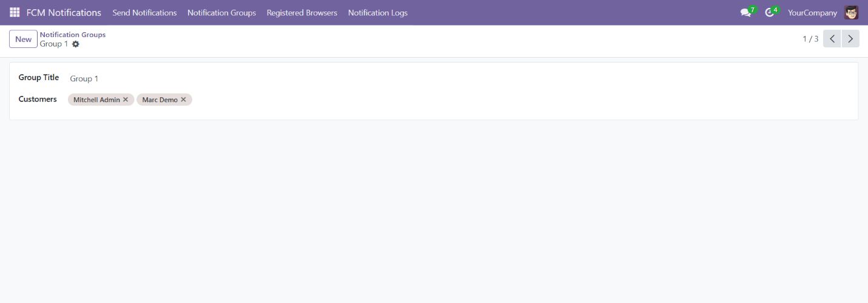Go to the previous record arrow

(832, 39)
